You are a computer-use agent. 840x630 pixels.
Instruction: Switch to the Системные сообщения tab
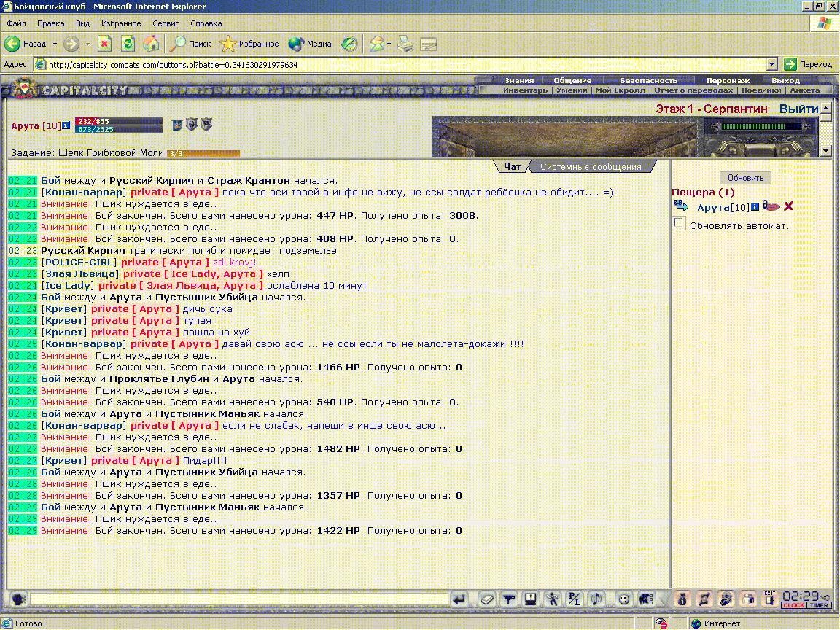[591, 166]
